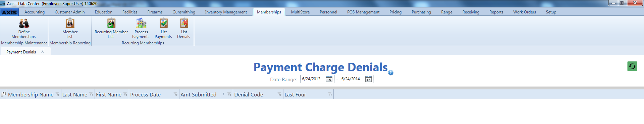This screenshot has width=644, height=124.
Task: Switch to the Customer Admin tab
Action: (70, 12)
